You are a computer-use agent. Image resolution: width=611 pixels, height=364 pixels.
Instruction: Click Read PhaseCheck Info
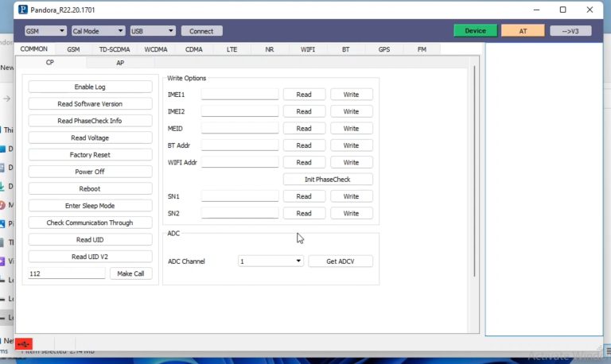(90, 121)
